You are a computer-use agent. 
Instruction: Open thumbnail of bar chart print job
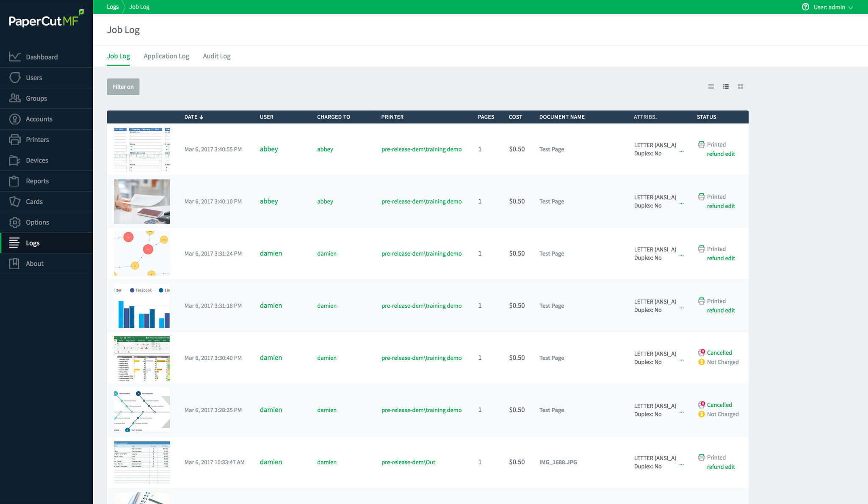click(x=142, y=306)
